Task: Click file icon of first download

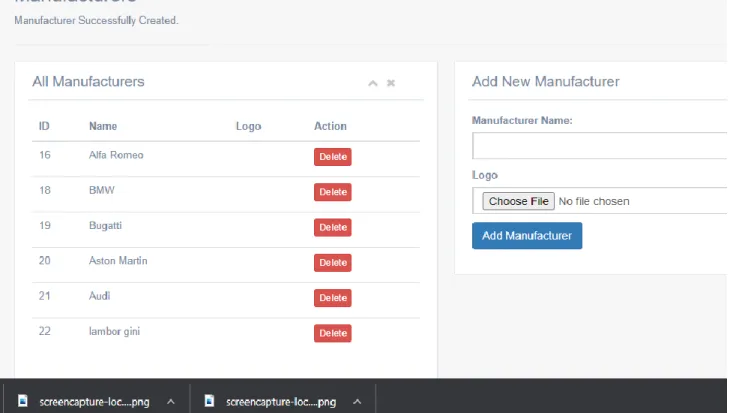Action: (22, 401)
